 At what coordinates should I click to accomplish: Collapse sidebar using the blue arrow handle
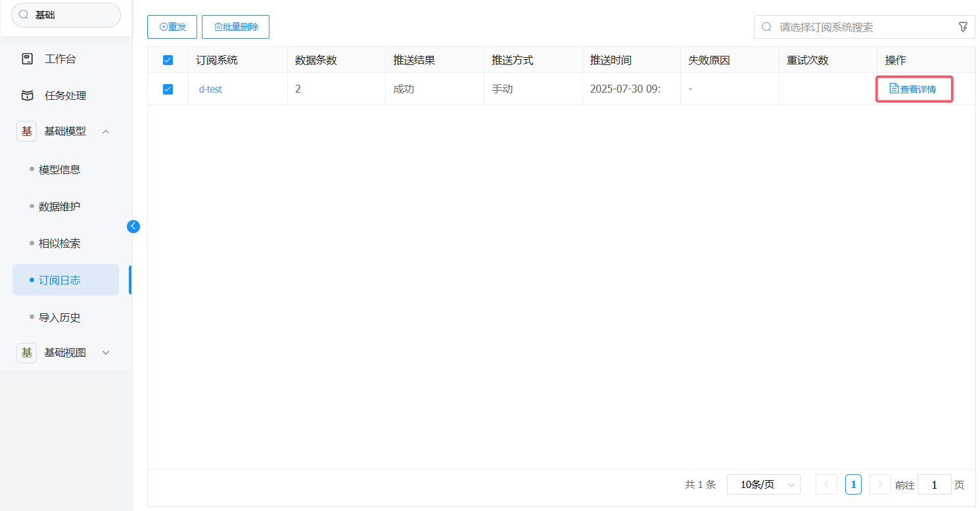(x=133, y=227)
